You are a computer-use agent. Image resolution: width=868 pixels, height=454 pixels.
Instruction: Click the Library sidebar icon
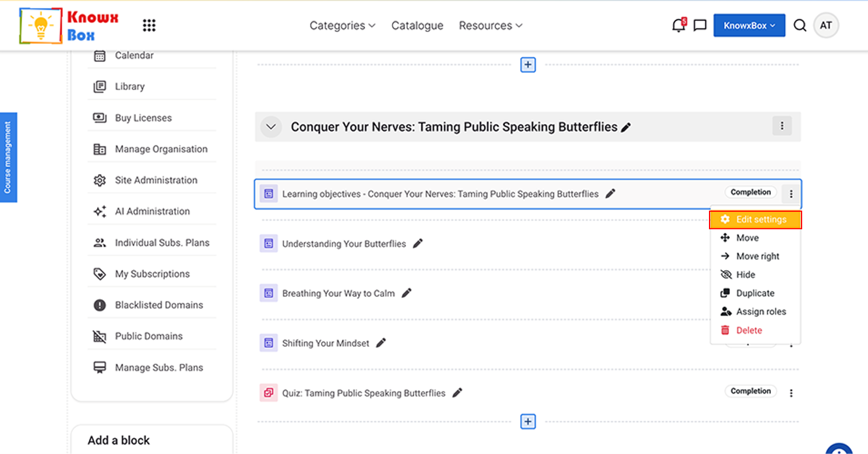[100, 87]
